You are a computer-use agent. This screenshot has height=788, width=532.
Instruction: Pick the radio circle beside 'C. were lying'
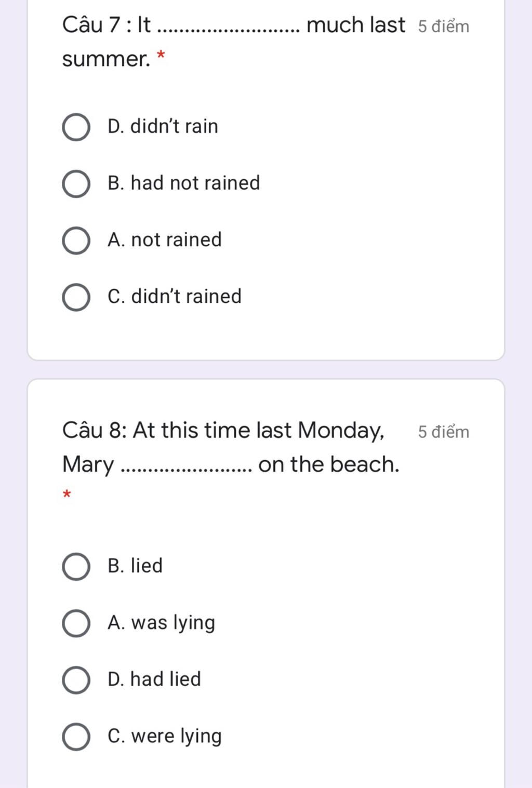tap(76, 737)
